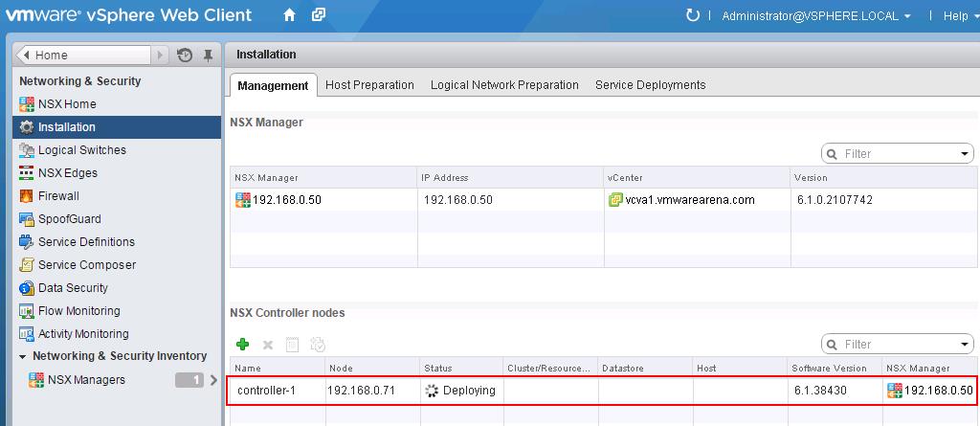Screen dimensions: 980x426
Task: Open NSX Edges
Action: (68, 172)
